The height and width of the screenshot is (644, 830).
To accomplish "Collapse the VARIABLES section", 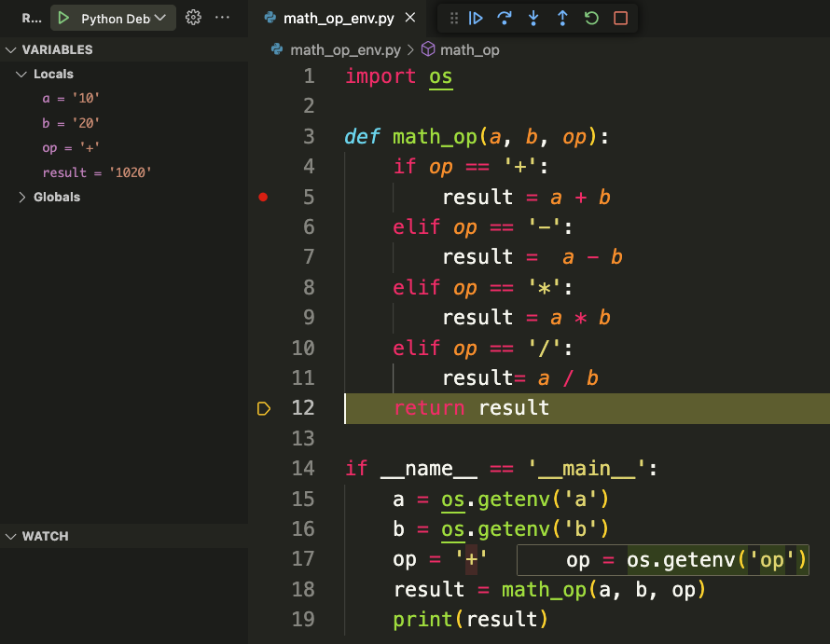I will tap(10, 49).
